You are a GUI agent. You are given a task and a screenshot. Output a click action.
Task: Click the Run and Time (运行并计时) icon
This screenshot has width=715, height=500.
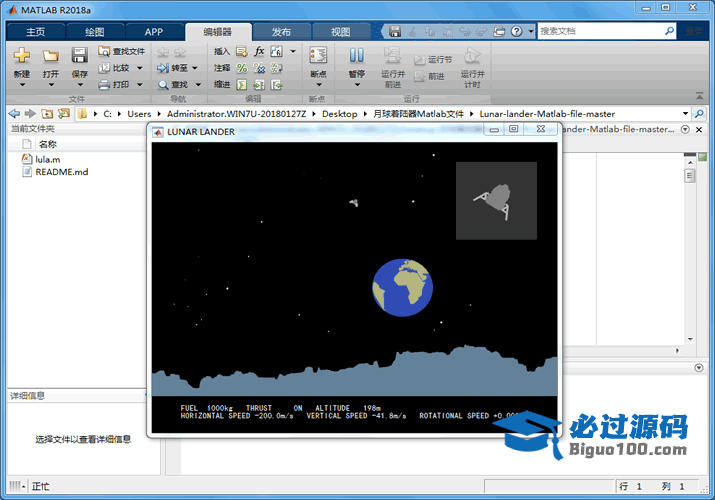tap(472, 56)
